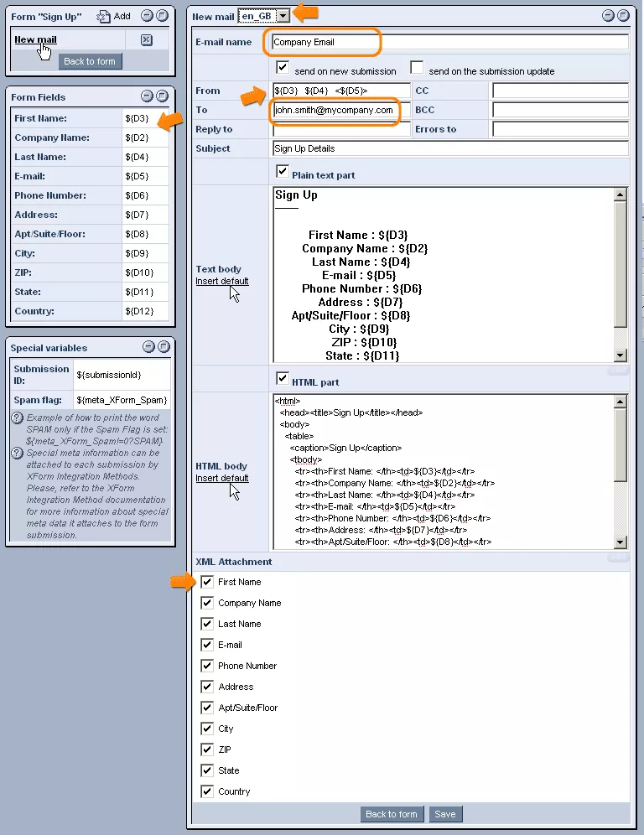Viewport: 644px width, 835px height.
Task: Click inside the Text body editor
Action: [x=444, y=275]
